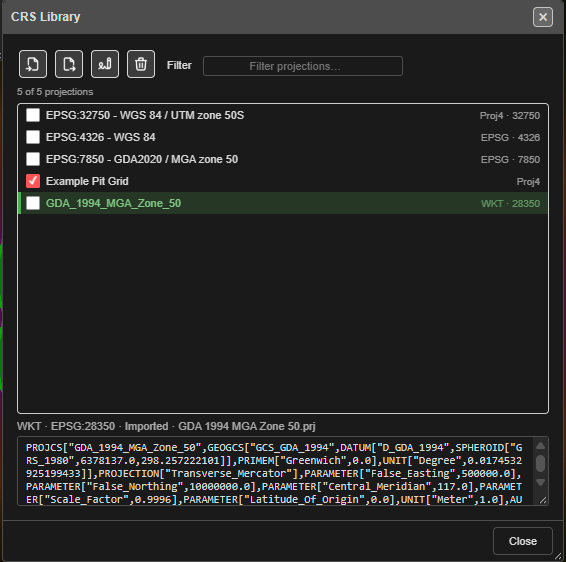Click the 'Proj4 · 32750' label
The width and height of the screenshot is (566, 562).
pos(510,116)
